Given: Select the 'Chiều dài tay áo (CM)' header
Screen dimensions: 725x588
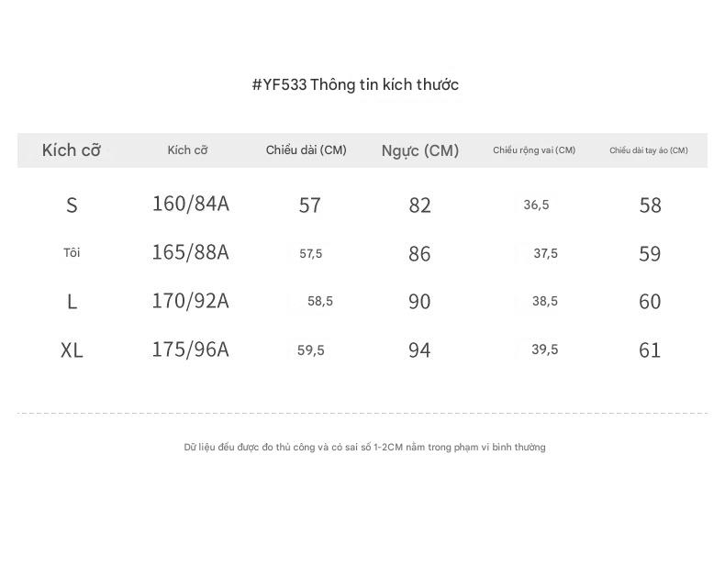Looking at the screenshot, I should (x=649, y=150).
